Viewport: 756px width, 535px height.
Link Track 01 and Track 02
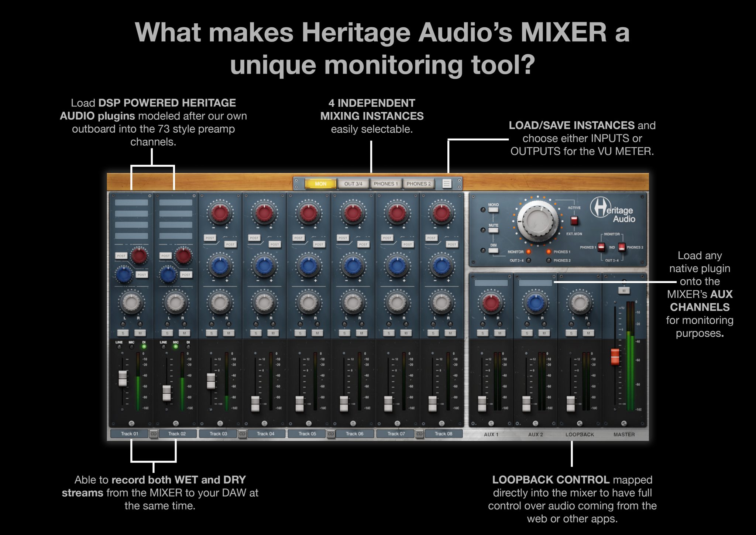coord(154,434)
